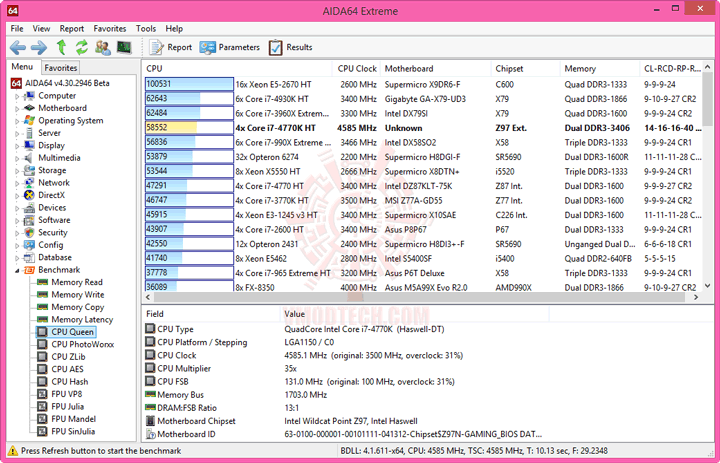Select the FPU Mandel benchmark icon

[x=42, y=418]
